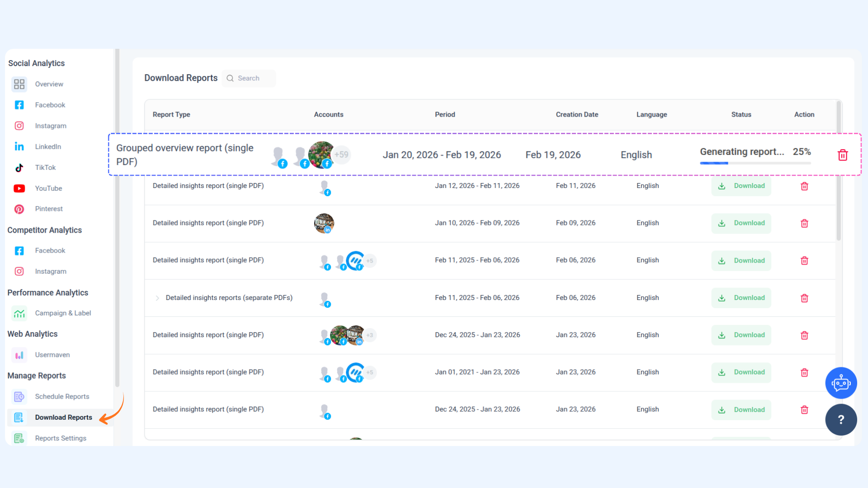
Task: Click "Grouped overview report (single PDF)" text
Action: [184, 155]
